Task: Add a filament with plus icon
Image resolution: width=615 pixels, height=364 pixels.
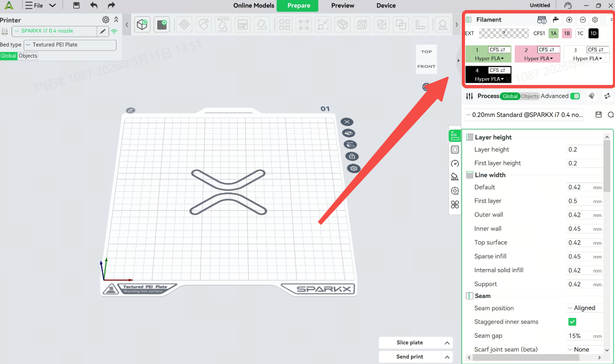Action: pos(569,19)
